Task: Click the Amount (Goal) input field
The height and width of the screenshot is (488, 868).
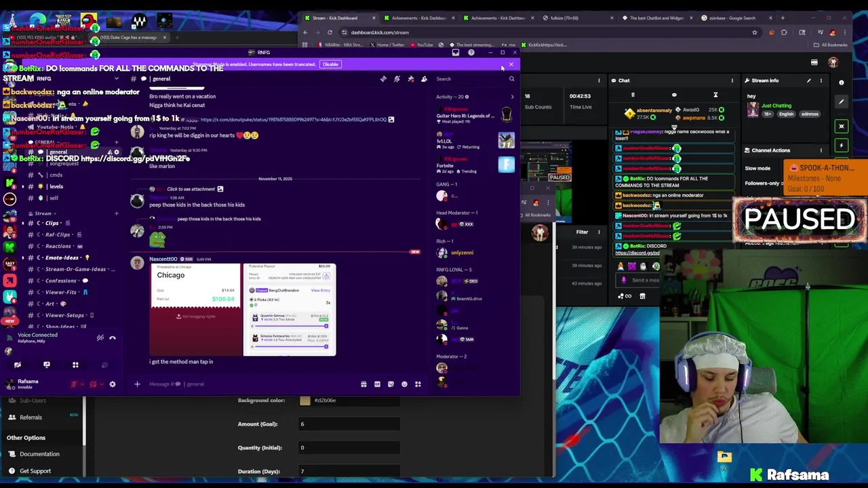Action: tap(349, 424)
